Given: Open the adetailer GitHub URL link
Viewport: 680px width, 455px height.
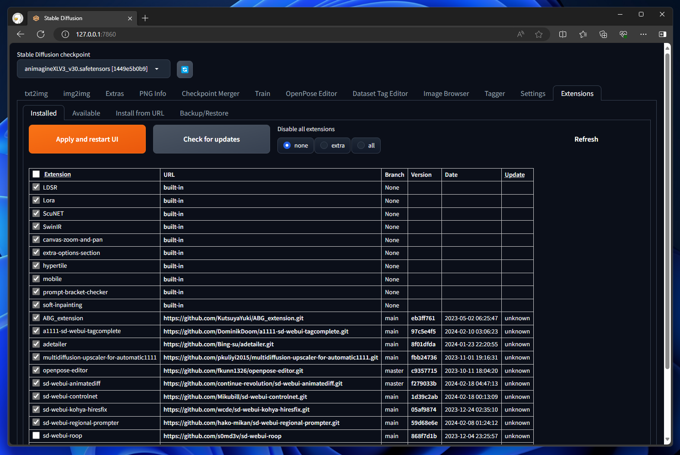Looking at the screenshot, I should pyautogui.click(x=219, y=344).
